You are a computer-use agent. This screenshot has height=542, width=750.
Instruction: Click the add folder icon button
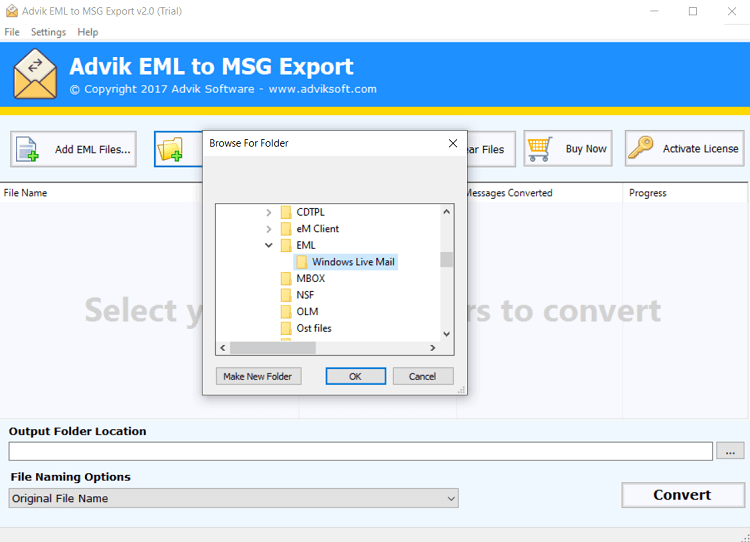(178, 149)
